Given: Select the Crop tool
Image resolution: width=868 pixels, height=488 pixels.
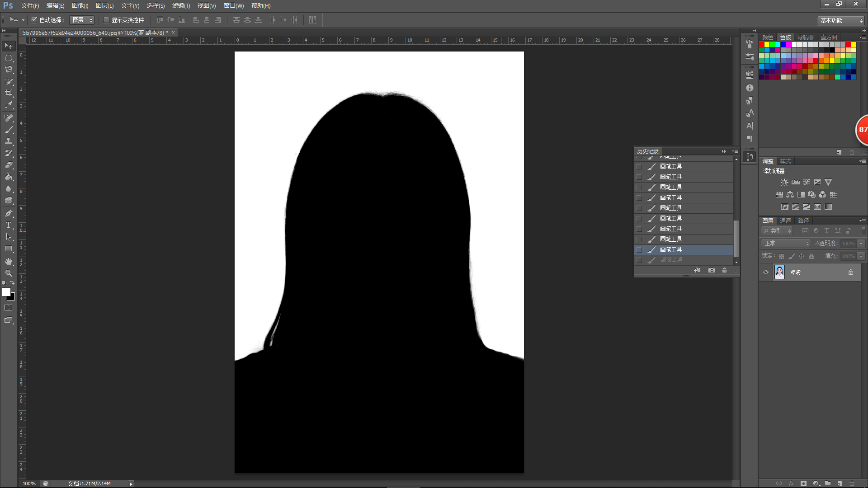Looking at the screenshot, I should click(x=9, y=93).
